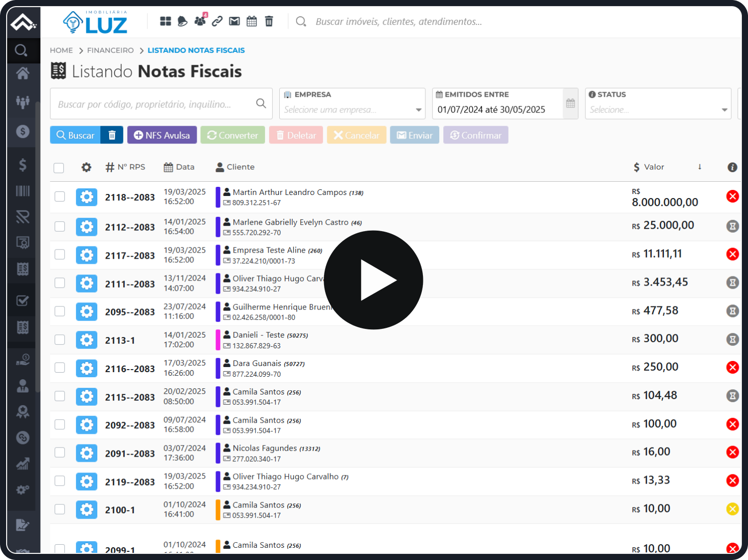Click the hourglass status for Marlene Gabrielly

(732, 226)
